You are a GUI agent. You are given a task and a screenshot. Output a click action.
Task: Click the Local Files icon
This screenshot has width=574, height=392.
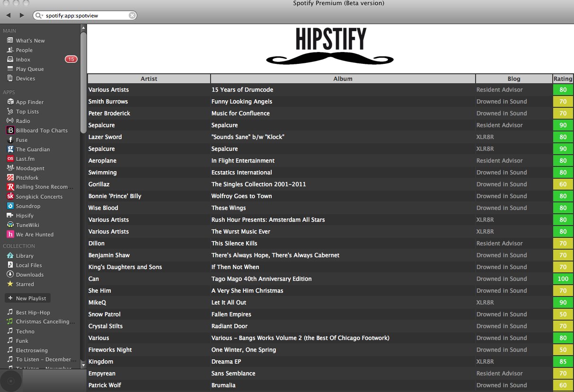coord(10,265)
